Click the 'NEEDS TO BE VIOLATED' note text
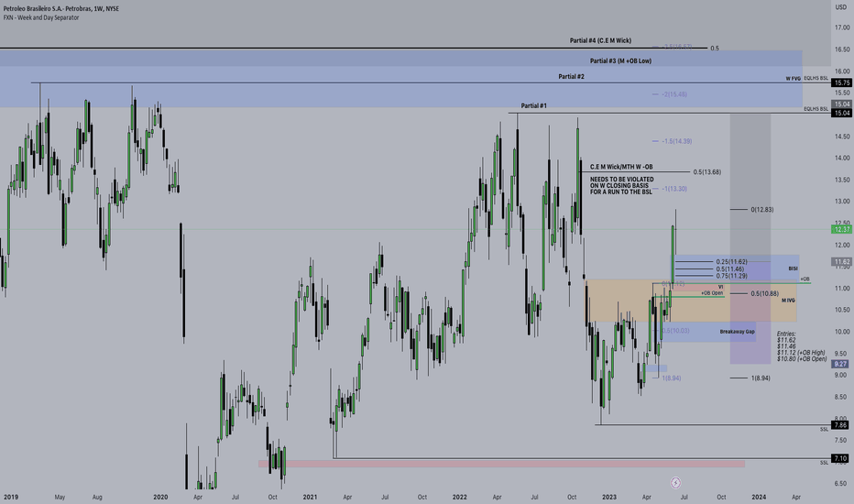This screenshot has width=854, height=504. click(x=621, y=180)
